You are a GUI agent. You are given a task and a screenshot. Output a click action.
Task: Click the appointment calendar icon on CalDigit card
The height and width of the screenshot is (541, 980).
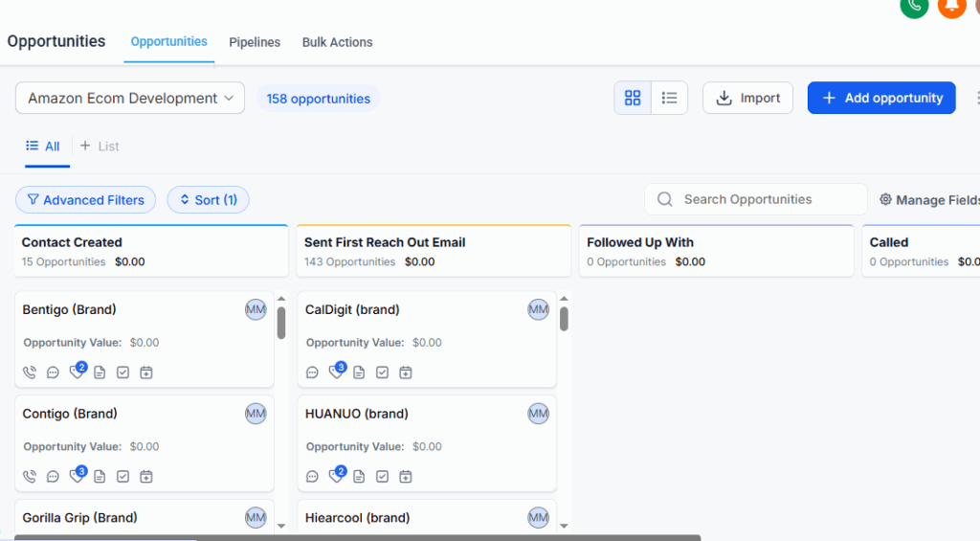[x=406, y=372]
